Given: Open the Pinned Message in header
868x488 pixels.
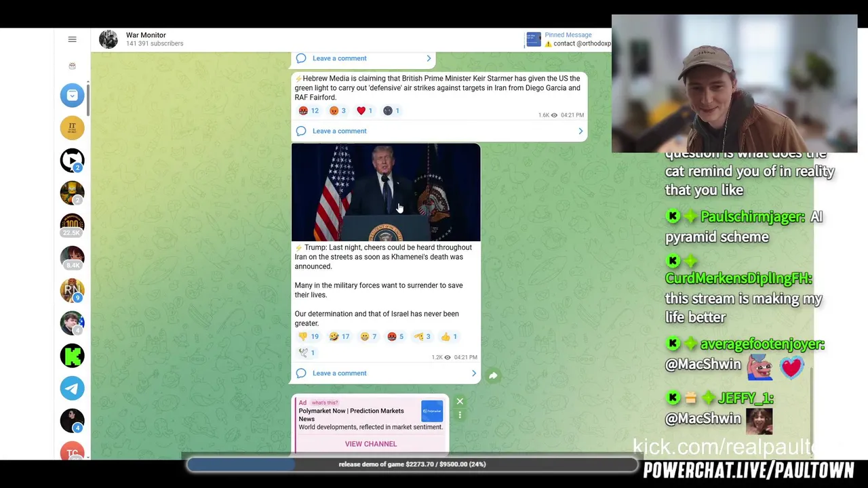Looking at the screenshot, I should [568, 39].
